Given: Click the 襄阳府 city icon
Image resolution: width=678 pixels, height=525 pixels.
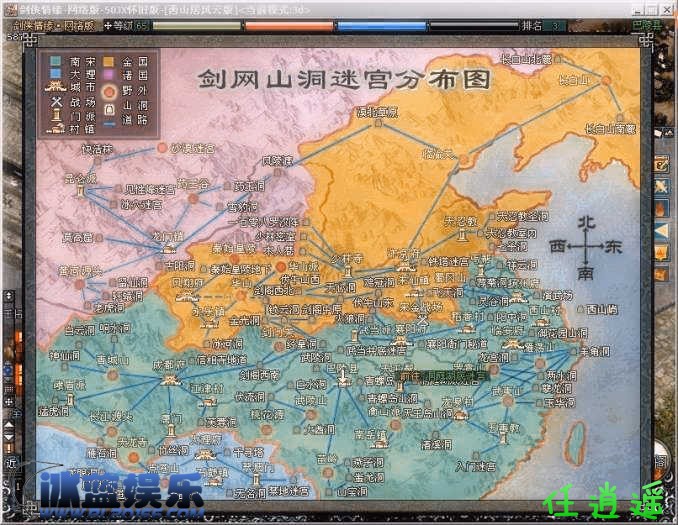Looking at the screenshot, I should point(399,341).
